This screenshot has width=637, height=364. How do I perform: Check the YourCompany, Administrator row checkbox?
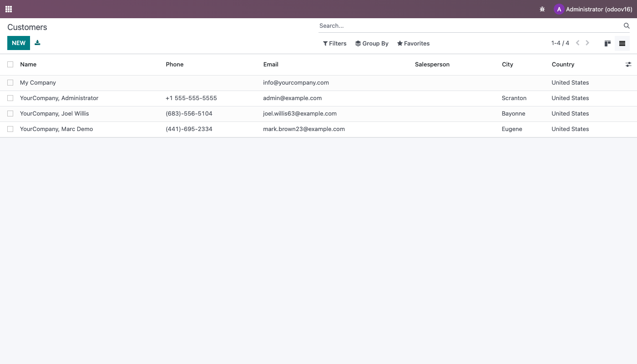pyautogui.click(x=10, y=98)
